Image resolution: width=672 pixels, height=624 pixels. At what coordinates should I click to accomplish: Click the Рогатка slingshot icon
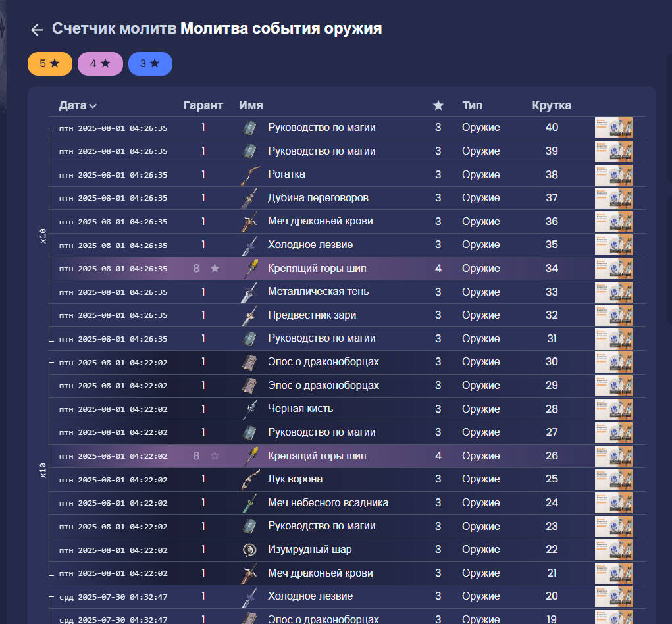pyautogui.click(x=250, y=175)
